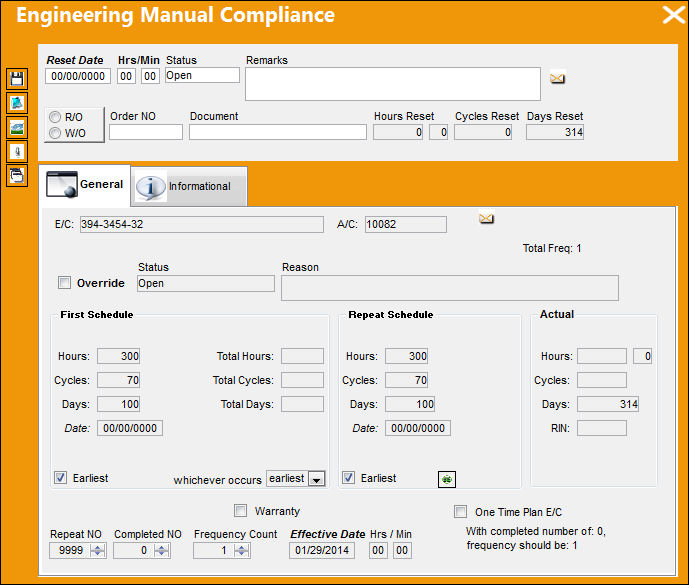689x585 pixels.
Task: Uncheck Earliest in First Schedule
Action: [x=60, y=478]
